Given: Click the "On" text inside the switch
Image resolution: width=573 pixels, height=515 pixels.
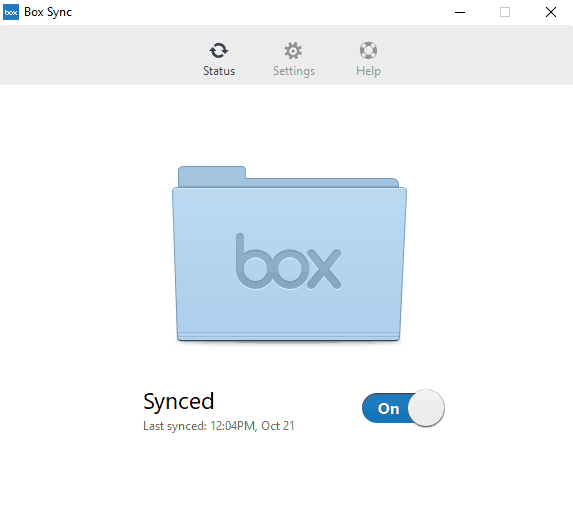Looking at the screenshot, I should click(x=388, y=409).
